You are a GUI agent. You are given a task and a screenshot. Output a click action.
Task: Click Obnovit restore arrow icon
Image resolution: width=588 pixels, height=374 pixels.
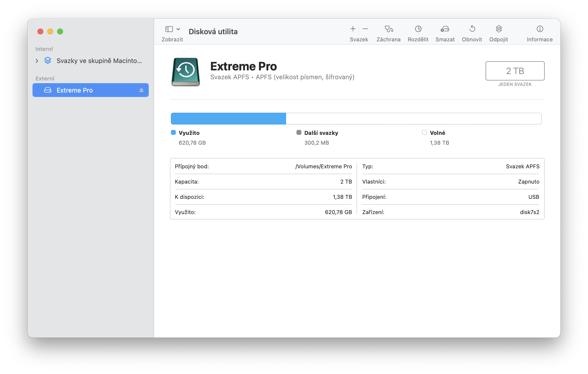472,29
